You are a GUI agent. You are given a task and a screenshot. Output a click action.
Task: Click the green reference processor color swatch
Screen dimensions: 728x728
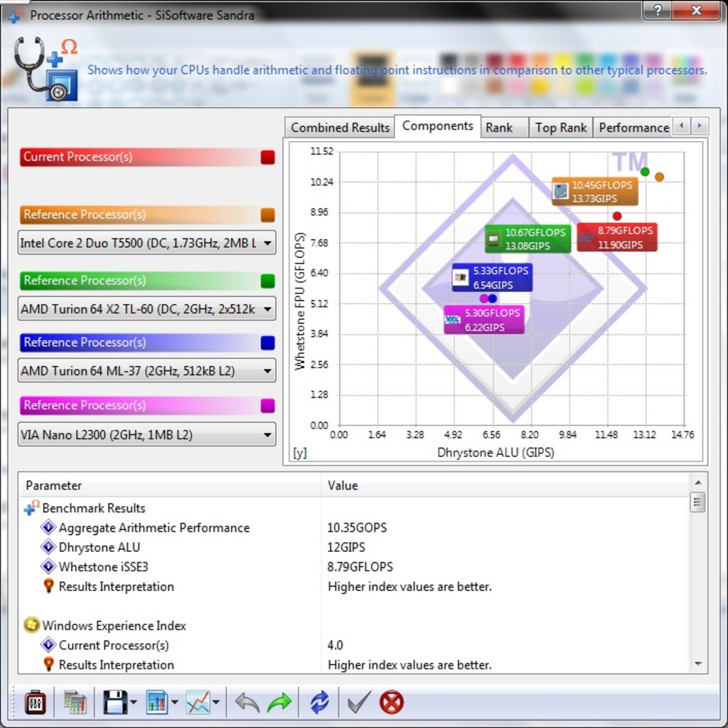point(268,281)
